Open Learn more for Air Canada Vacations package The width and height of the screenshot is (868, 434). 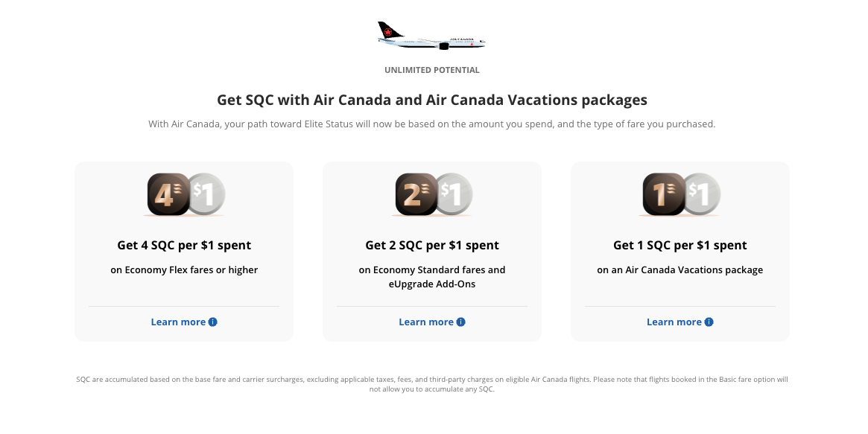pyautogui.click(x=675, y=322)
